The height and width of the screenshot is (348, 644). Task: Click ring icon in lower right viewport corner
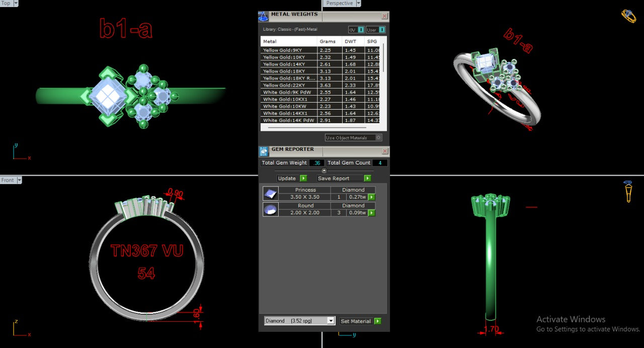628,192
